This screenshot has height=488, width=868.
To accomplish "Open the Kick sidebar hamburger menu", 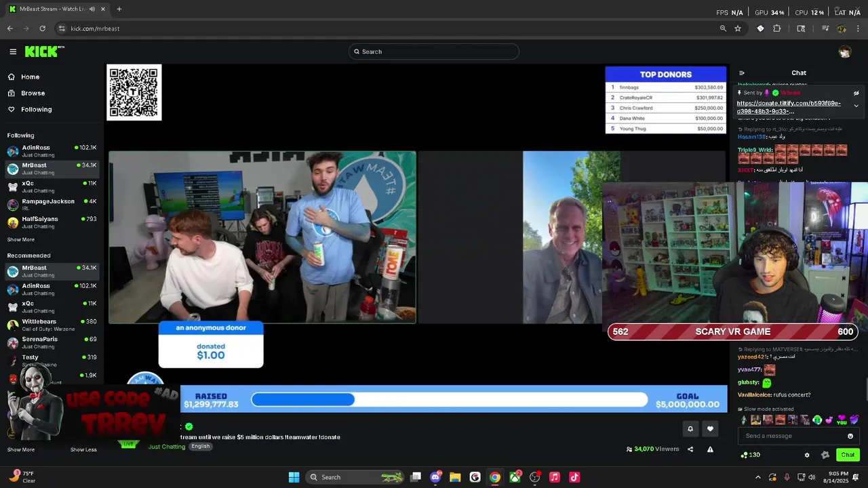I will click(13, 52).
